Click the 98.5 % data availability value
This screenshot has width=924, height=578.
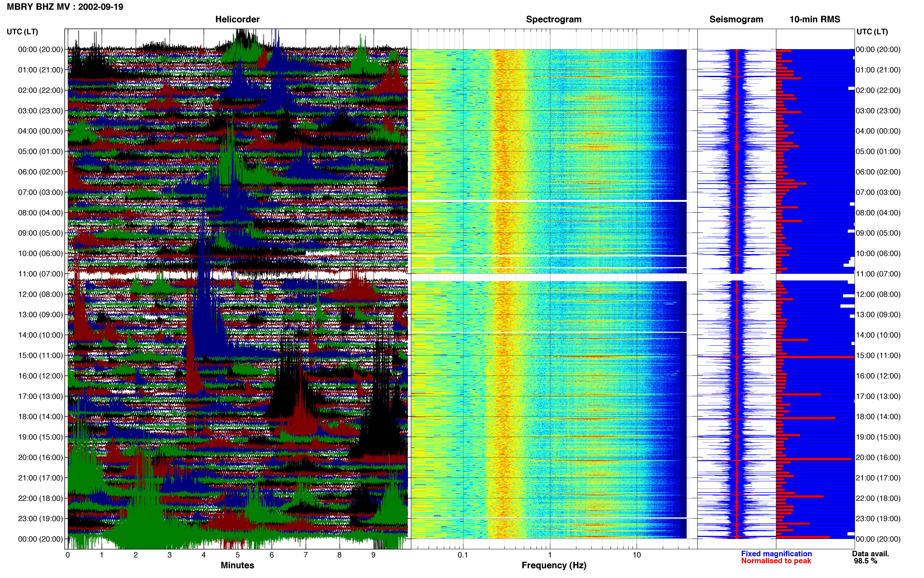[x=865, y=561]
